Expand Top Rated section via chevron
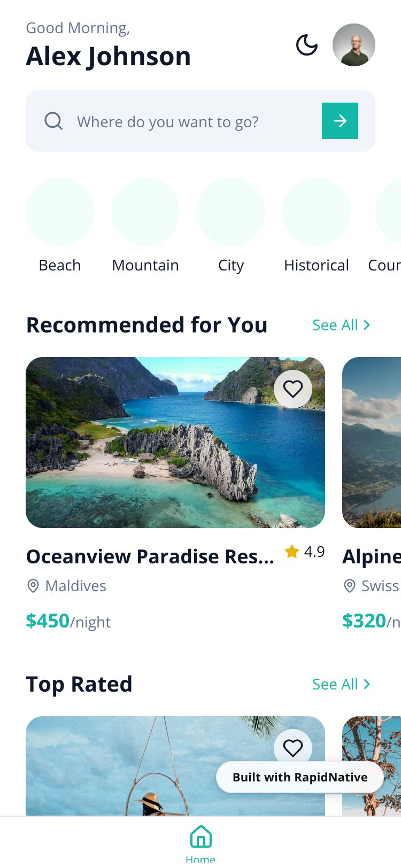This screenshot has height=868, width=401. tap(367, 684)
